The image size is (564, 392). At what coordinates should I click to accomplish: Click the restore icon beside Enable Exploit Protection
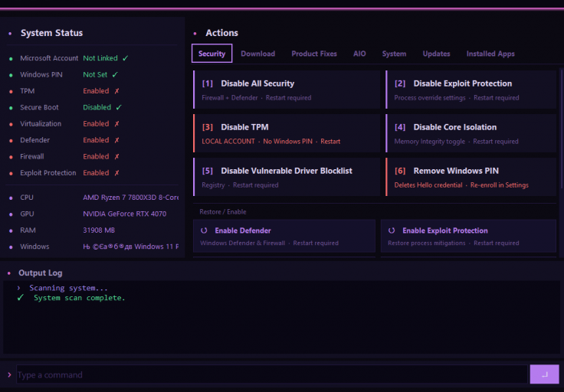coord(392,230)
